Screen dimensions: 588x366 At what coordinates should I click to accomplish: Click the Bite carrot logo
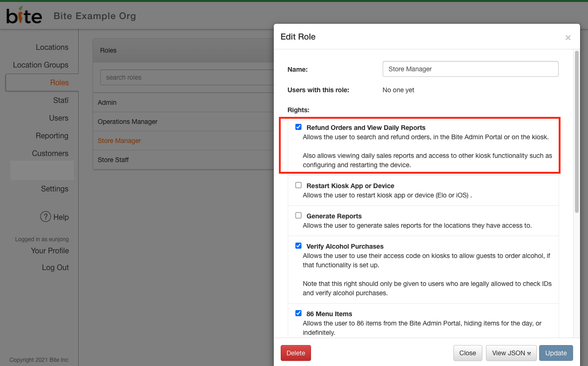24,15
